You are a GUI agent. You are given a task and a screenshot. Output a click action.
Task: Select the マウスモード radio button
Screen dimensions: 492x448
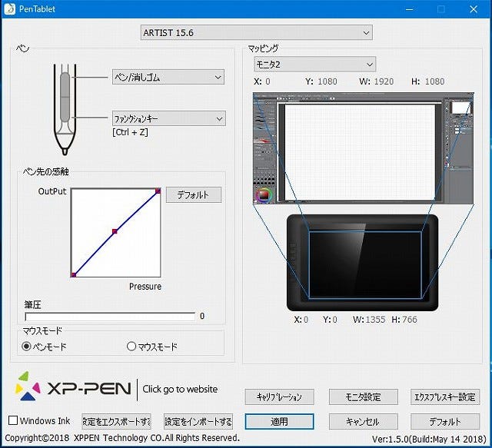(x=131, y=347)
